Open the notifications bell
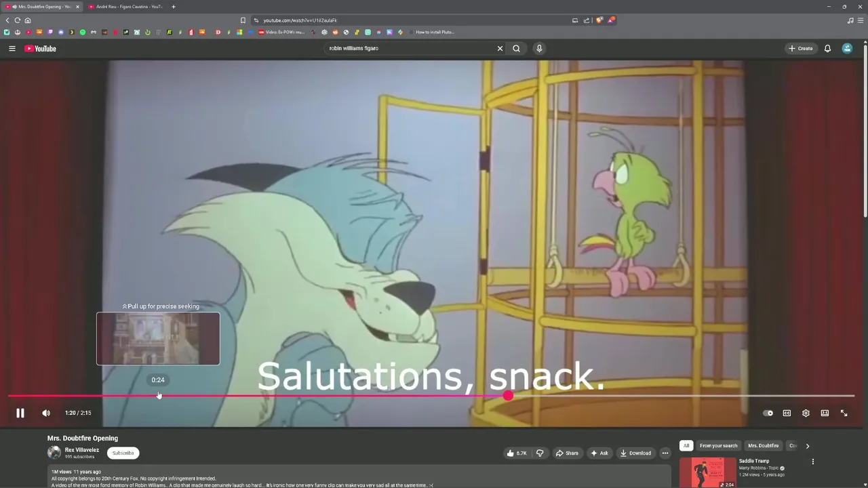 (x=827, y=48)
